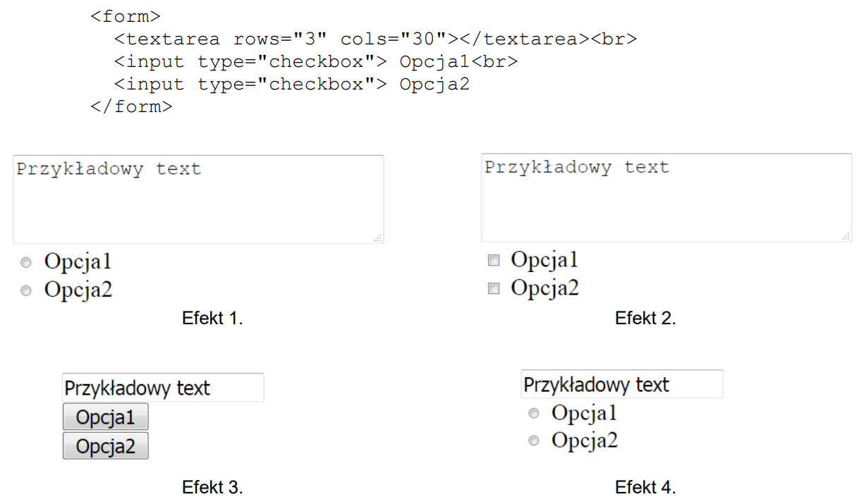The width and height of the screenshot is (864, 504).
Task: Click the resize grip of Efekt 2 textarea
Action: tap(846, 237)
